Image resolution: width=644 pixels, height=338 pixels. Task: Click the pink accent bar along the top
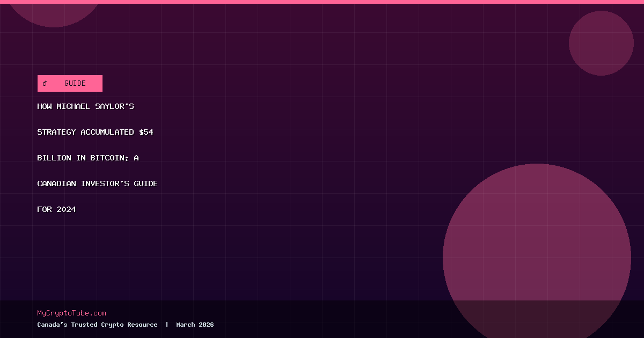322,2
